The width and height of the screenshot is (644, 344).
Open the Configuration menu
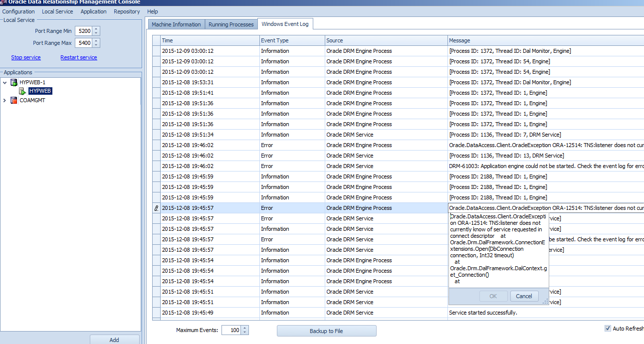coord(18,11)
